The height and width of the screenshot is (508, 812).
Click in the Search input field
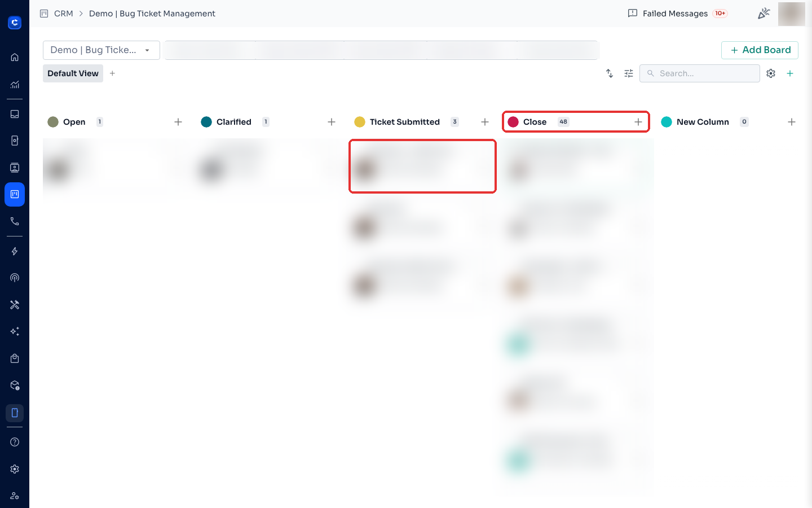coord(700,73)
